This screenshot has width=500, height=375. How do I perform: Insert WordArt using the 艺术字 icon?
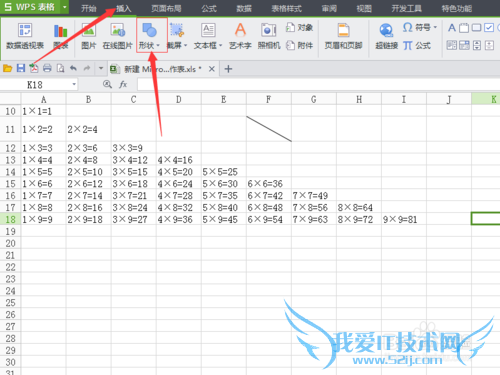240,30
